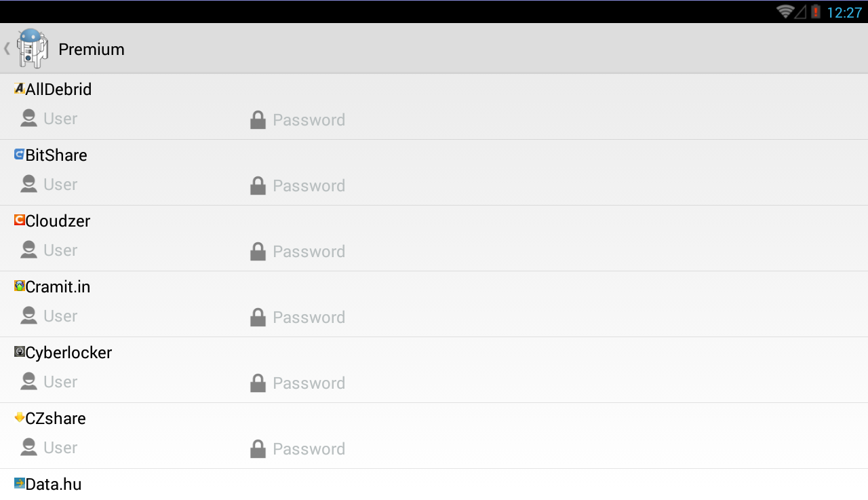Select the AllDebrid section label
The width and height of the screenshot is (868, 500).
point(58,89)
